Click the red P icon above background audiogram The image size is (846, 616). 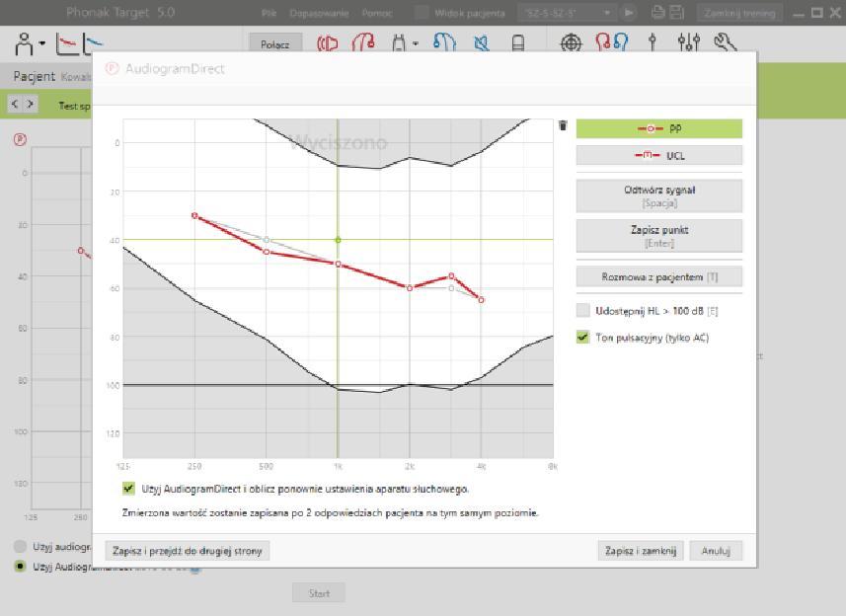[20, 140]
